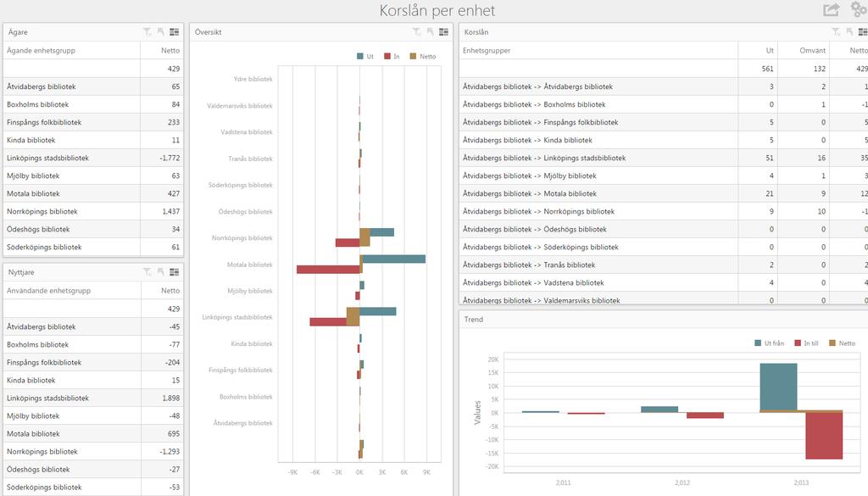Click the 'Korslån per enhet' dashboard title
Viewport: 868px width, 496px height.
[437, 10]
